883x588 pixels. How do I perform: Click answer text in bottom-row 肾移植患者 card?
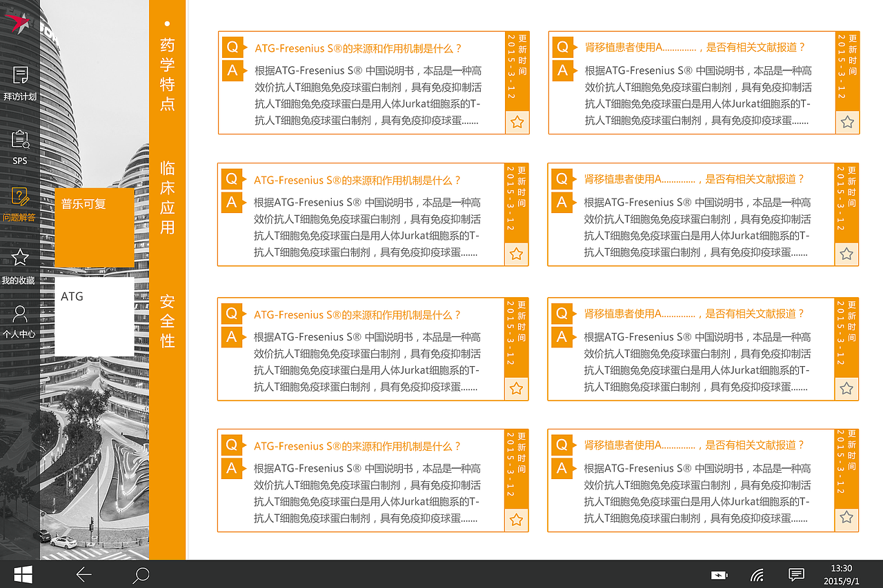click(698, 493)
